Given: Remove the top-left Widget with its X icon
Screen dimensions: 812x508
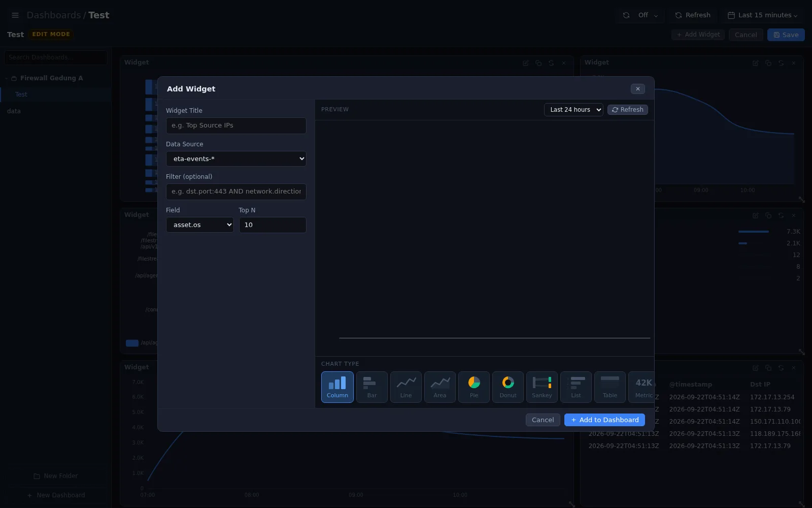Looking at the screenshot, I should (564, 63).
